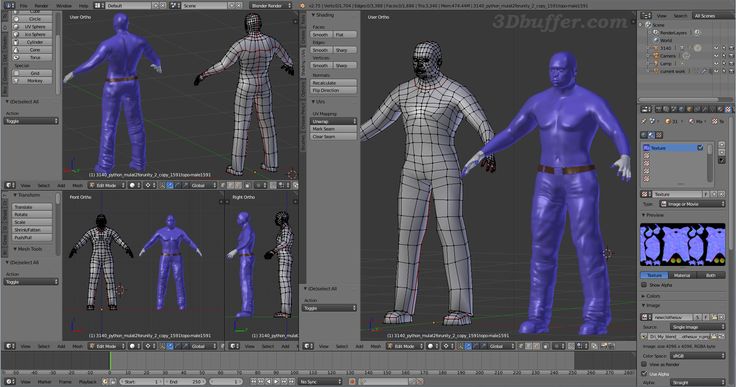Select the Lamp object in outliner
This screenshot has height=387, width=736.
666,63
